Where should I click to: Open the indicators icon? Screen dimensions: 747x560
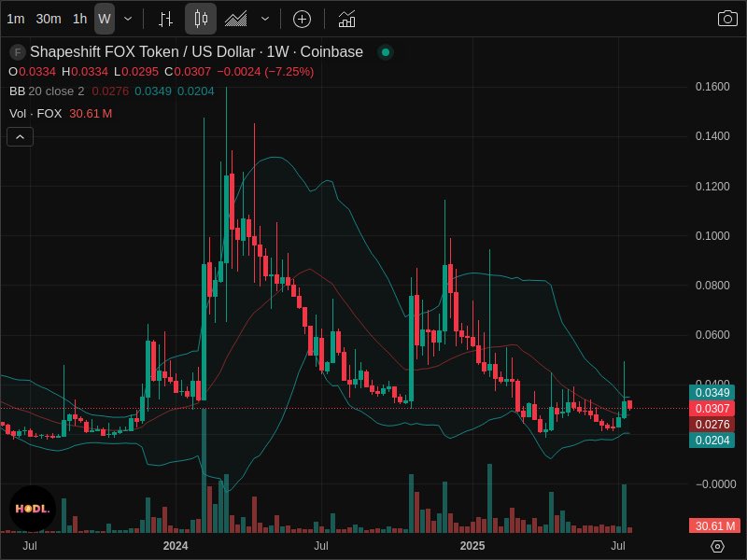(x=346, y=19)
